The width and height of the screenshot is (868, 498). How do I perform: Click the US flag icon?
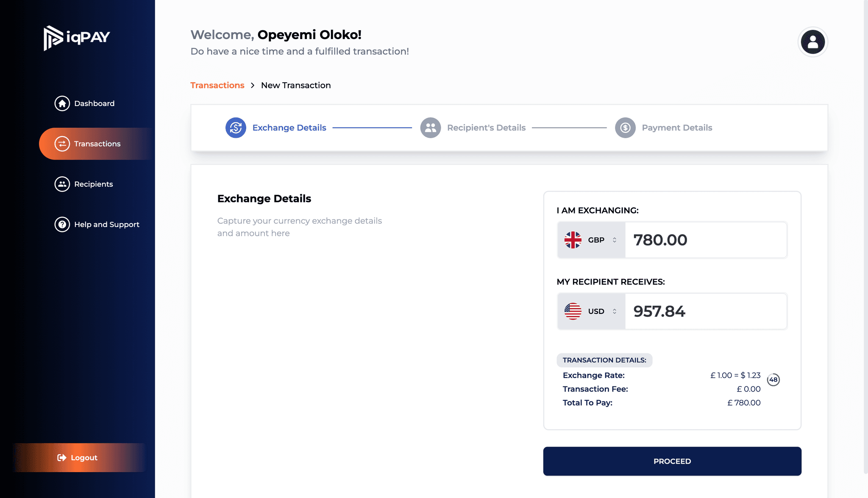[x=573, y=311]
